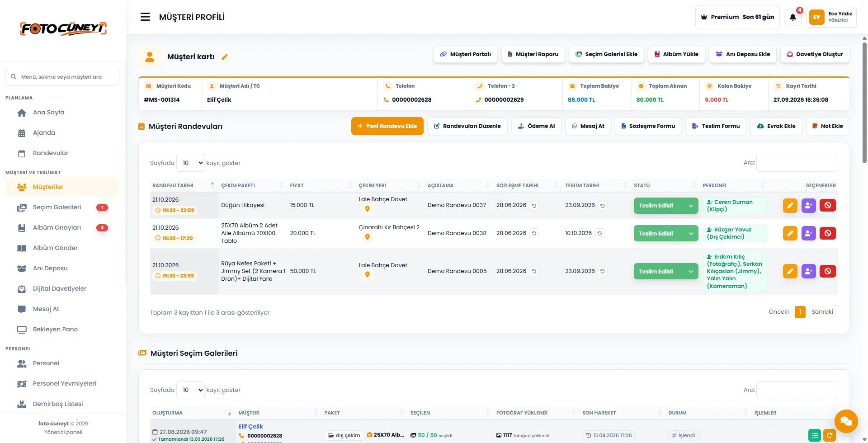Image resolution: width=868 pixels, height=443 pixels.
Task: Click the sidebar search field
Action: pos(62,77)
